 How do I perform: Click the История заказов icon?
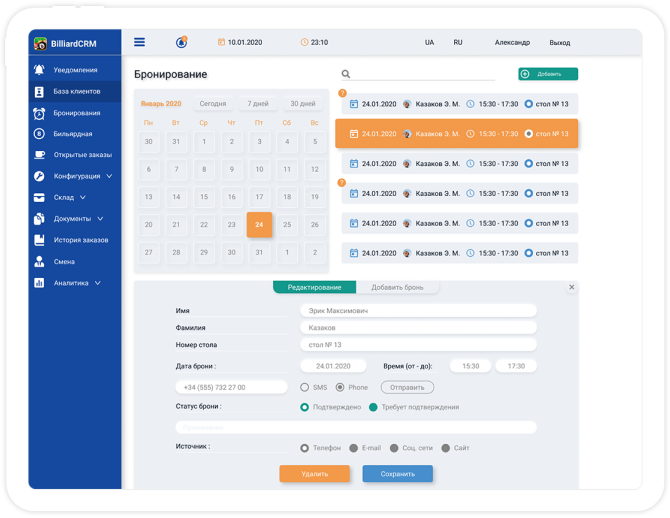39,240
